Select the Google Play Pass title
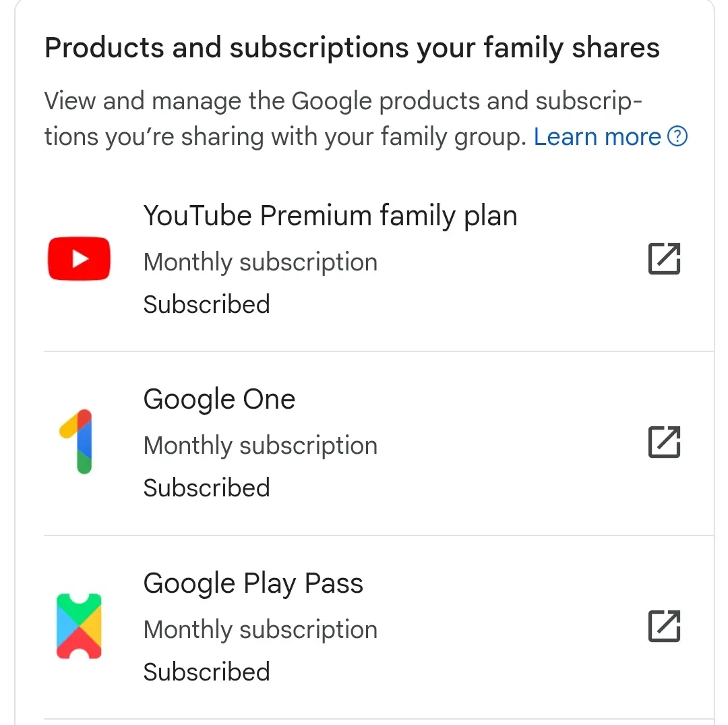The image size is (728, 725). [x=253, y=583]
